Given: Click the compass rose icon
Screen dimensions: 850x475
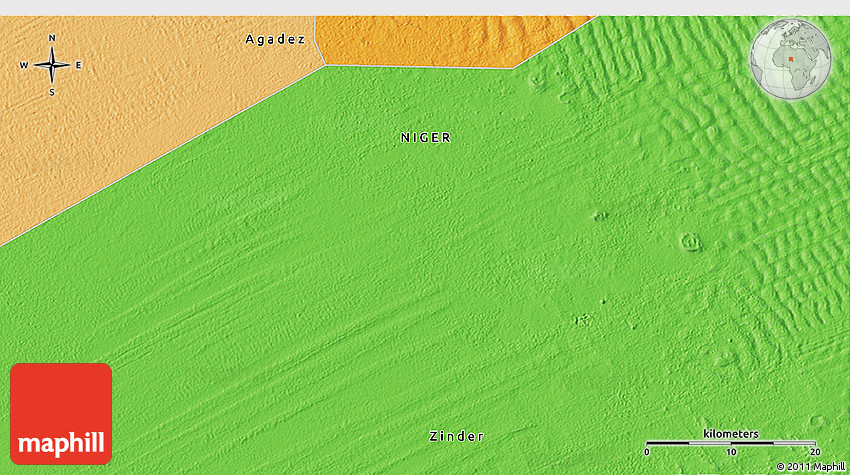Looking at the screenshot, I should point(52,65).
